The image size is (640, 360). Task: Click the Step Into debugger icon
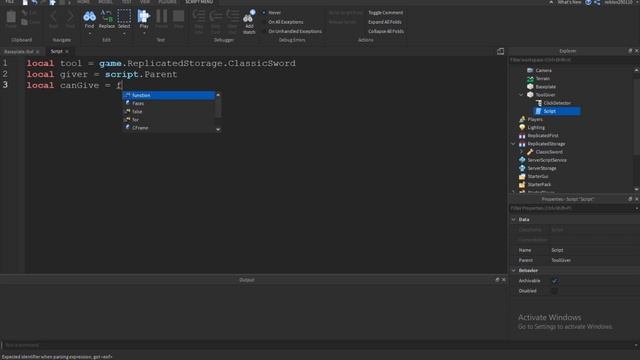[199, 16]
